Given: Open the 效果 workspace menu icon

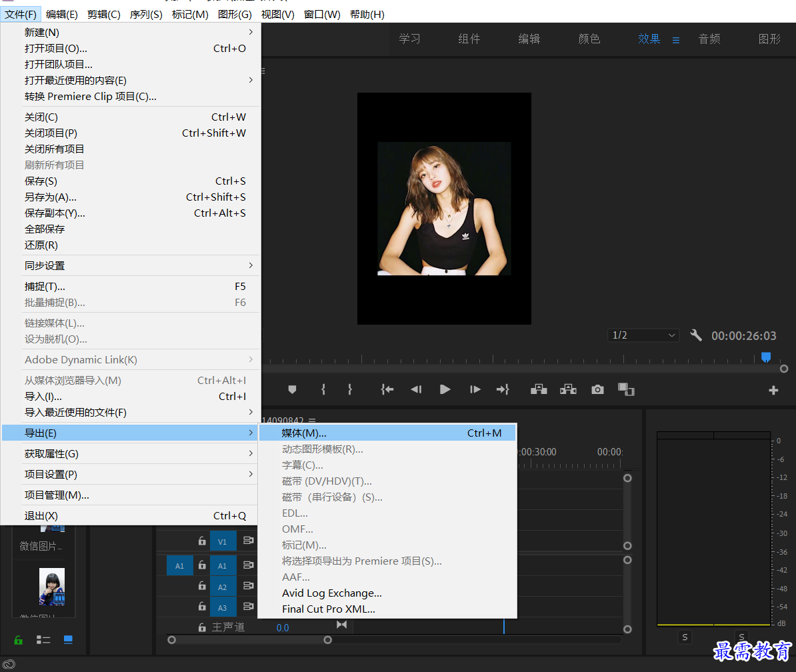Looking at the screenshot, I should 676,39.
